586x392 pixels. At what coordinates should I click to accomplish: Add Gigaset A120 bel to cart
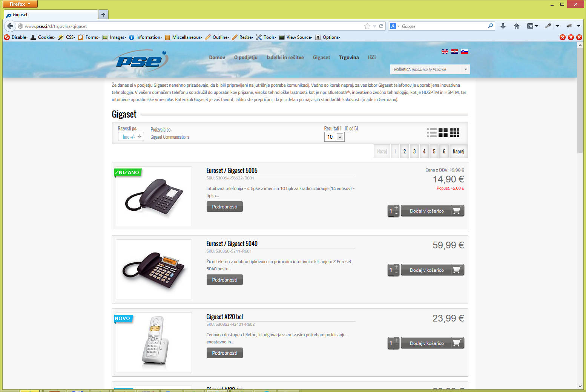tap(432, 343)
